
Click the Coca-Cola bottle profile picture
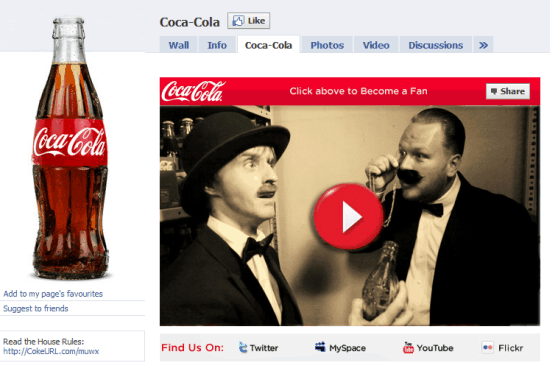pos(70,148)
